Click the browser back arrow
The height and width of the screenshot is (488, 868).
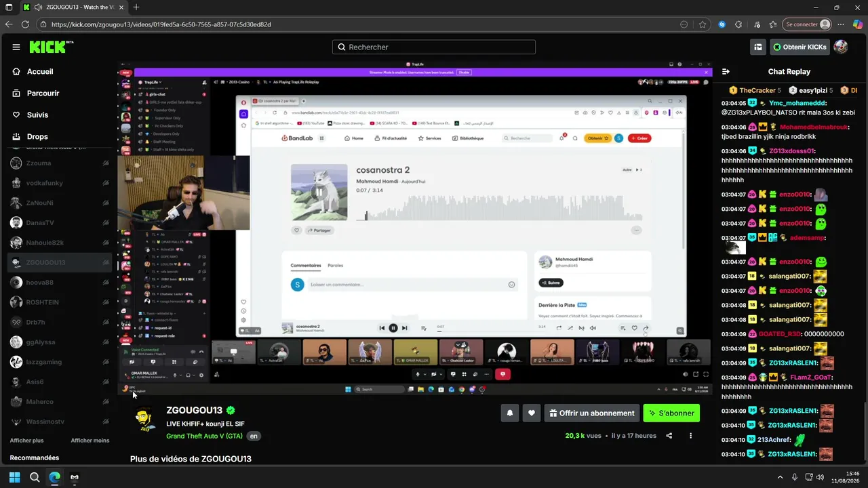[x=9, y=24]
